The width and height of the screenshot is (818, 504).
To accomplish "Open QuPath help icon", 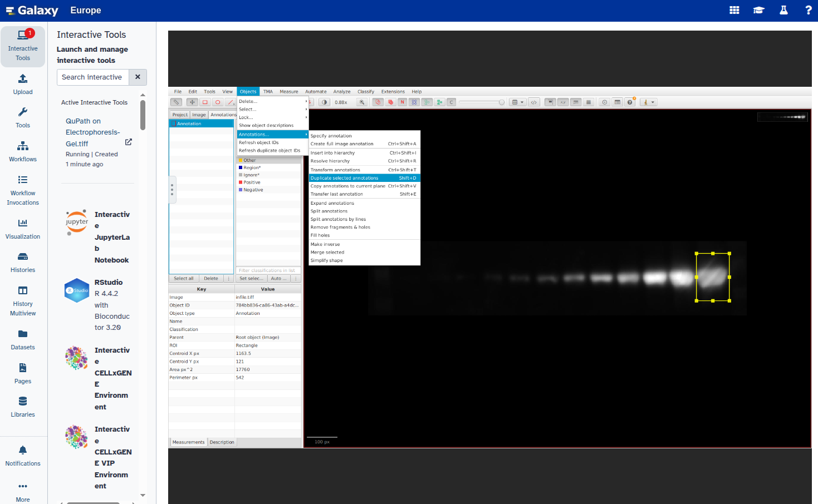I will pyautogui.click(x=630, y=102).
